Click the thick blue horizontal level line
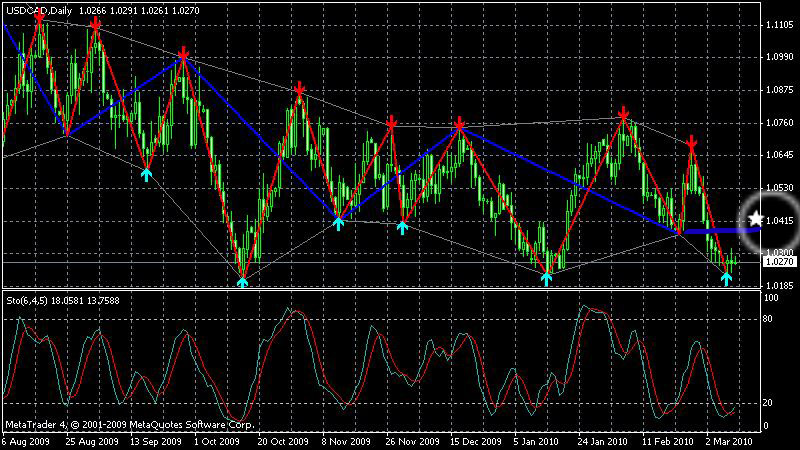 (721, 231)
